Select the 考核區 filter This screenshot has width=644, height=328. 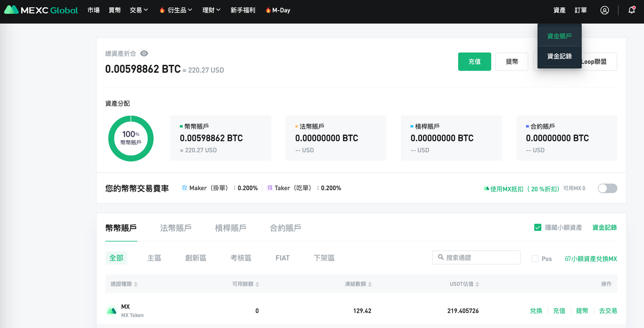[x=241, y=258]
